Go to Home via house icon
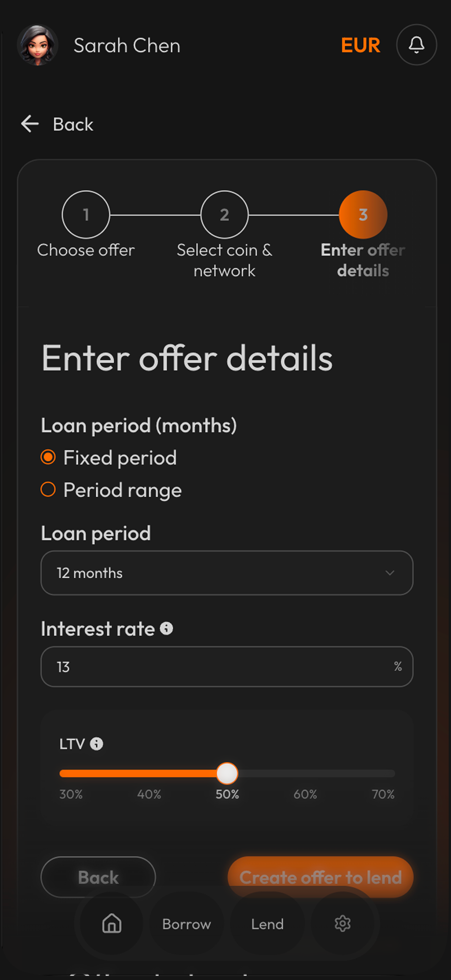451x980 pixels. pos(111,924)
